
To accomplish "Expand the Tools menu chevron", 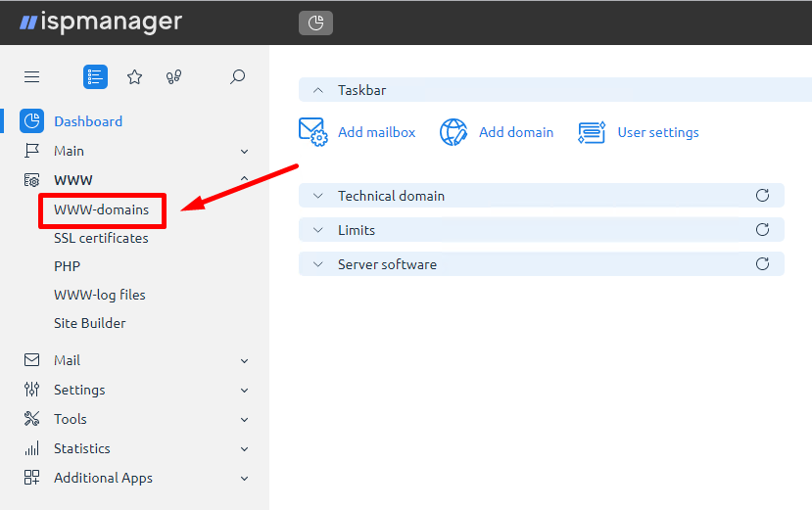I will click(x=245, y=419).
